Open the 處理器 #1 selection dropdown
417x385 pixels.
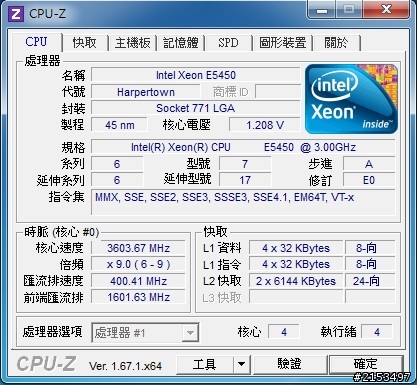point(145,332)
